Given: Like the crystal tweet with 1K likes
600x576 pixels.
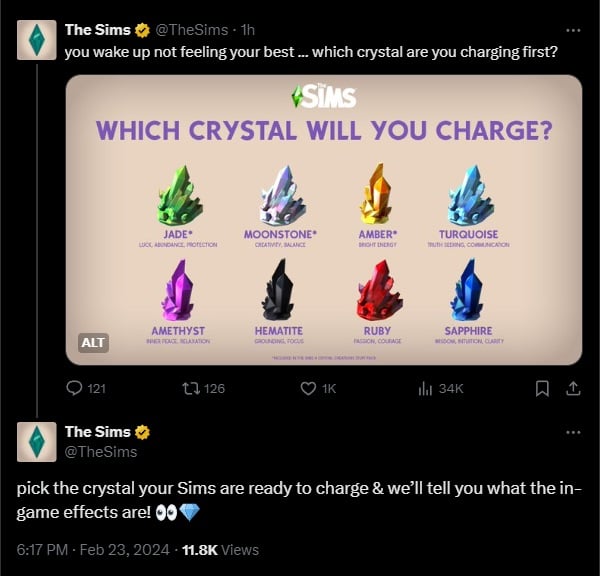Looking at the screenshot, I should coord(308,388).
